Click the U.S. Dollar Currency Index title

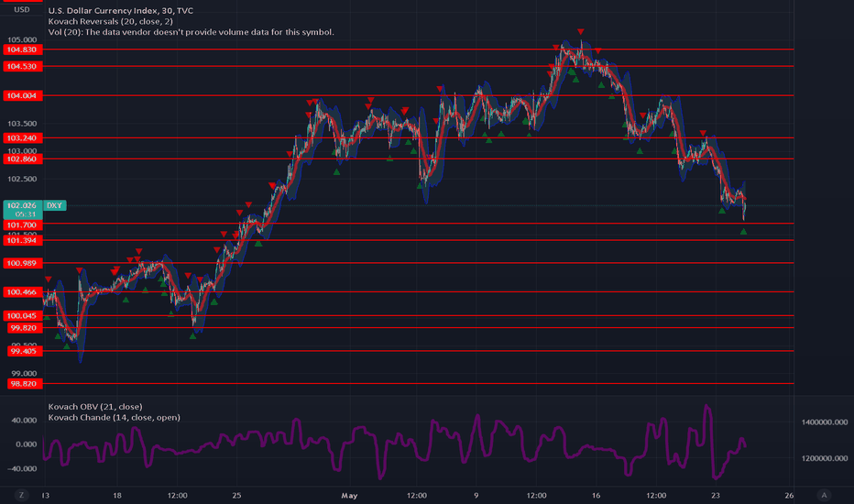(120, 10)
